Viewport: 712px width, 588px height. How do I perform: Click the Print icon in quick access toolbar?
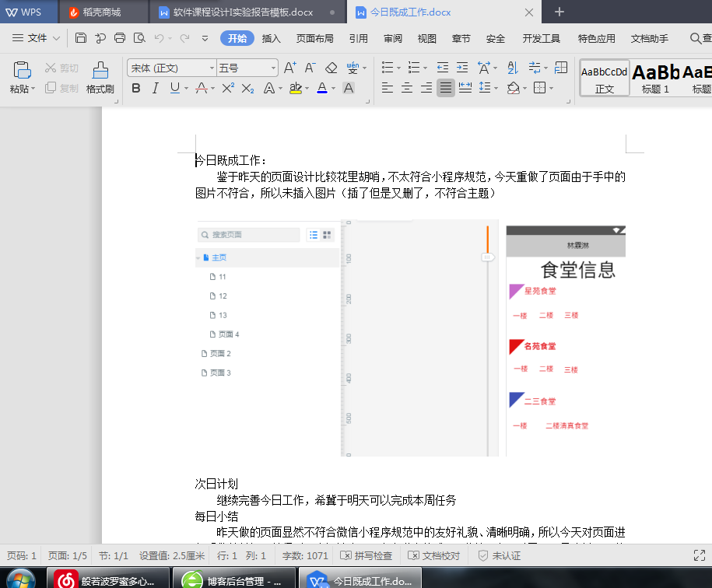120,38
